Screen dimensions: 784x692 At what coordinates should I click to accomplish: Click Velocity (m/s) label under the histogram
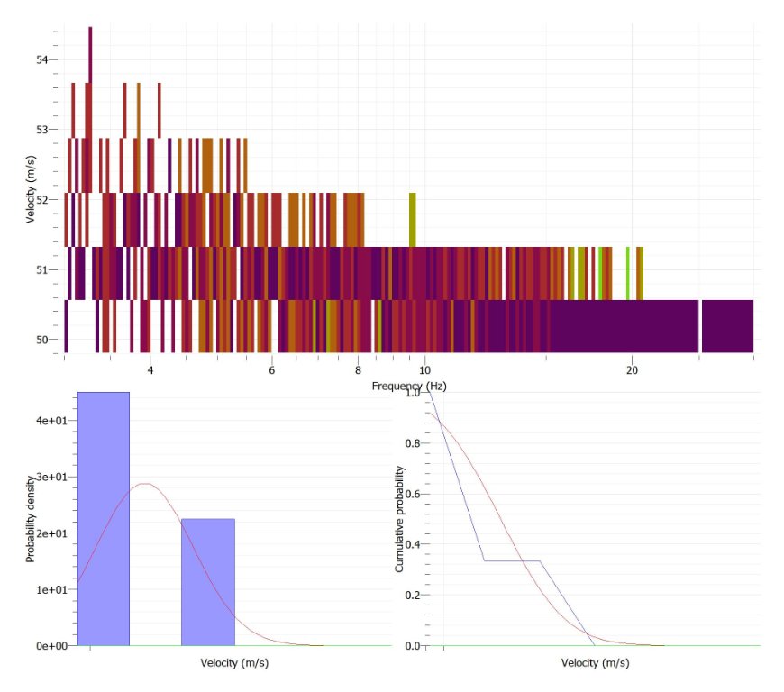point(232,663)
